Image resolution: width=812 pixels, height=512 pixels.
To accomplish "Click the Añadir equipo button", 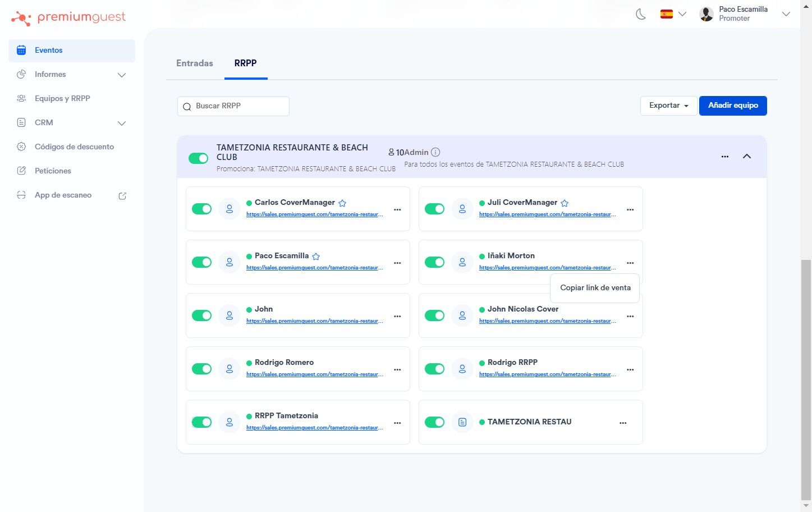I will click(732, 106).
